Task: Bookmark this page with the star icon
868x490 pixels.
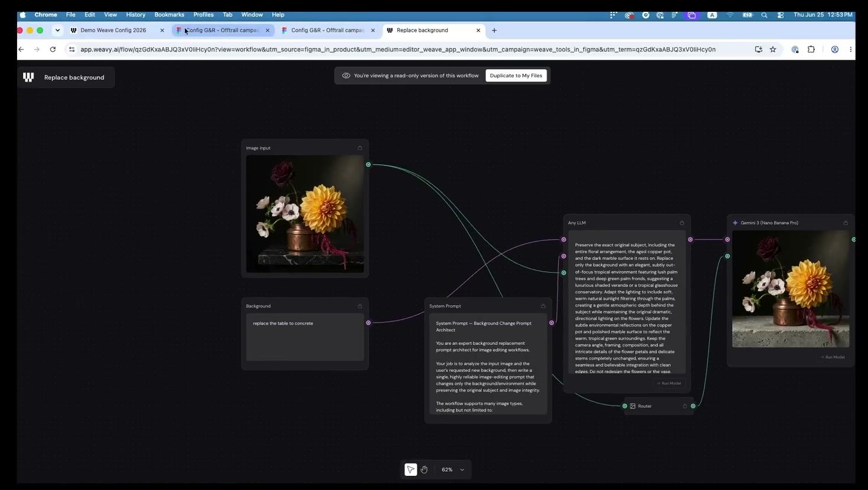Action: coord(773,50)
